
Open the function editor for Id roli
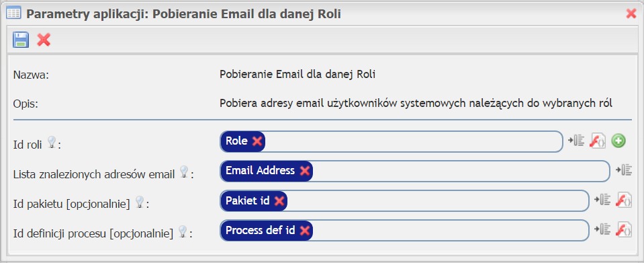598,141
